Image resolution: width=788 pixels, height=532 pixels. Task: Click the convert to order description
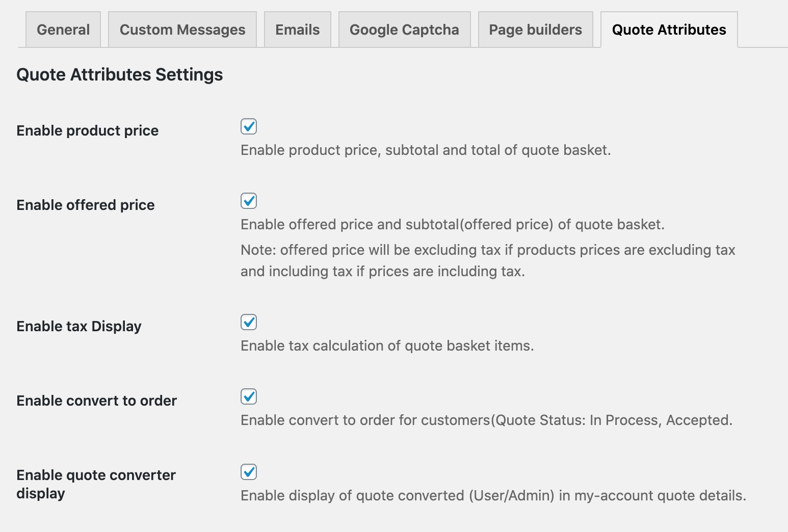[487, 420]
